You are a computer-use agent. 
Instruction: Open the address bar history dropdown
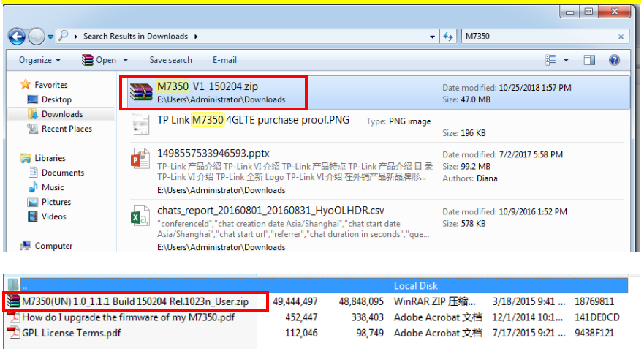(x=432, y=37)
